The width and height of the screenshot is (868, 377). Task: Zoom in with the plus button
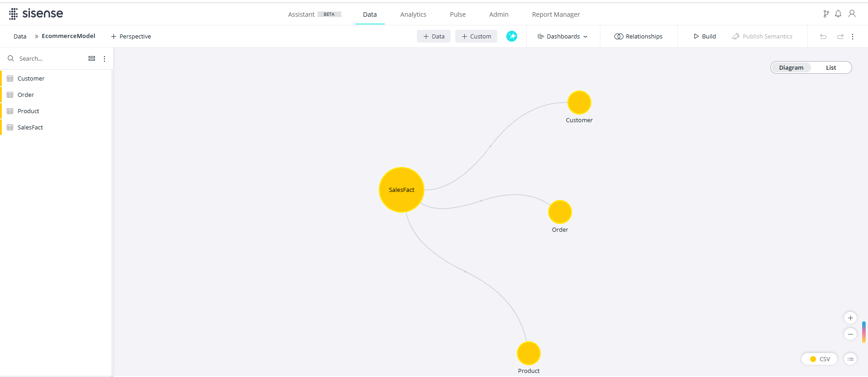coord(850,318)
